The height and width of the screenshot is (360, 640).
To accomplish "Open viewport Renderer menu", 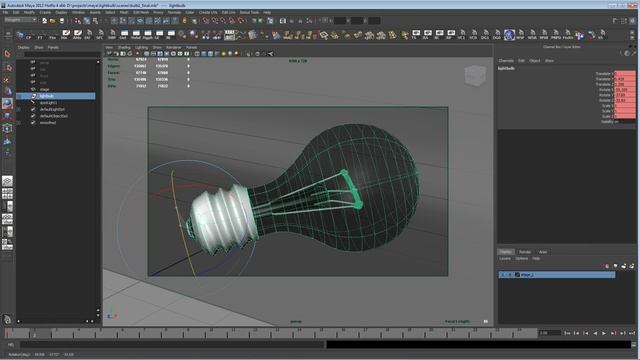I will (x=173, y=47).
